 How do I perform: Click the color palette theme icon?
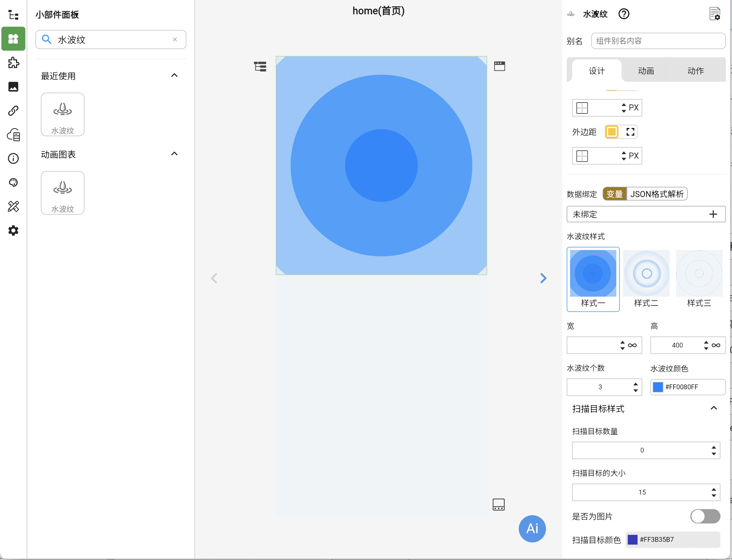(x=13, y=182)
